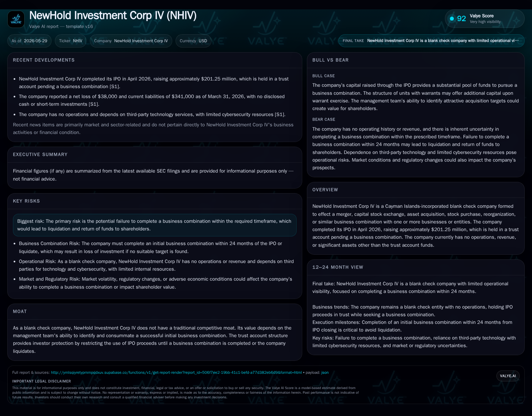Image resolution: width=532 pixels, height=416 pixels.
Task: Click the OVERVIEW section header
Action: coord(325,190)
